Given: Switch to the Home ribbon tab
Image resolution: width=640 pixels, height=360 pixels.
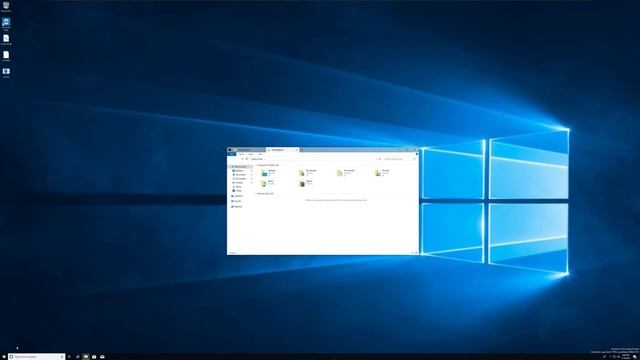Looking at the screenshot, I should (241, 154).
